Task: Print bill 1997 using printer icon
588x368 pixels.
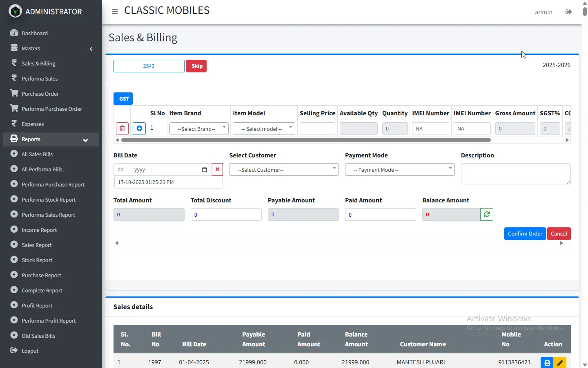Action: coord(547,363)
